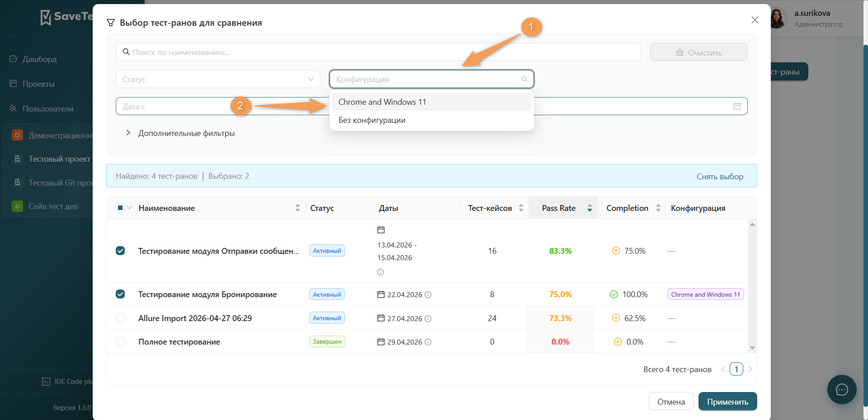
Task: Click the Снять выбор link
Action: click(x=720, y=176)
